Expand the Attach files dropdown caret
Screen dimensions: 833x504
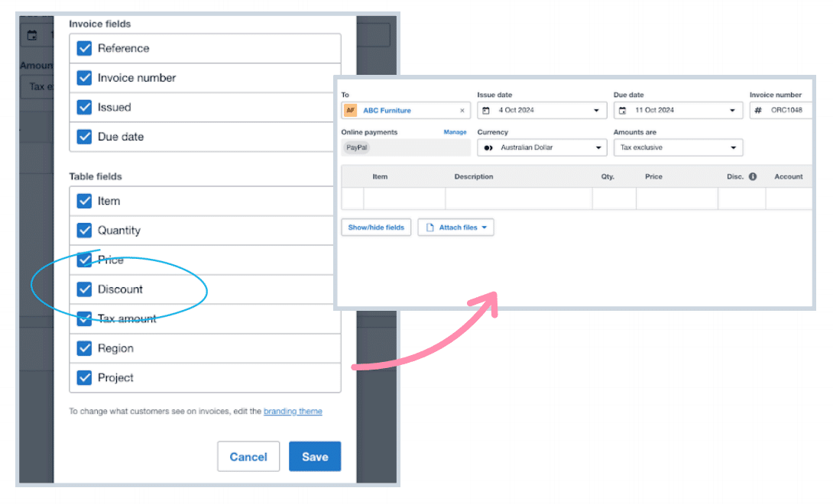(484, 228)
